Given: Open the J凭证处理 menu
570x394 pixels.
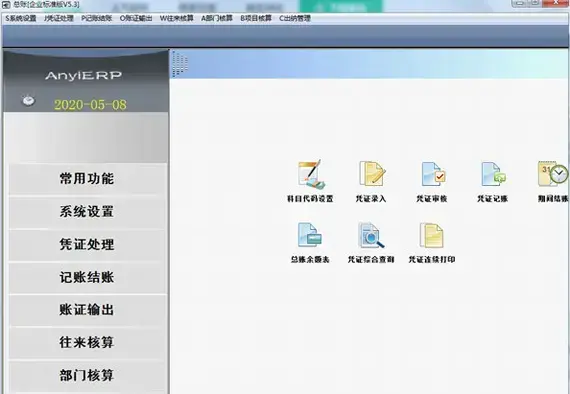Looking at the screenshot, I should click(x=59, y=18).
